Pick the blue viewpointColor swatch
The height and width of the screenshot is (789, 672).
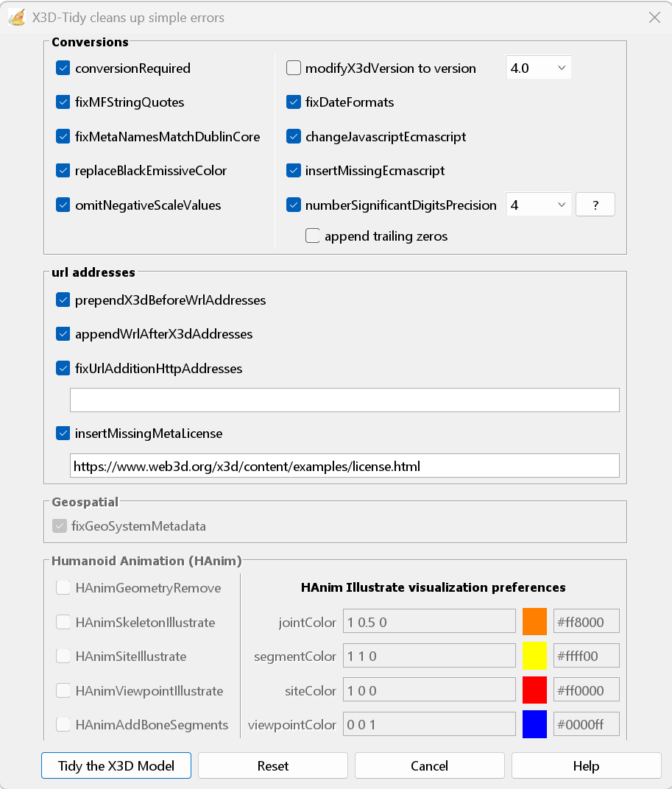[x=534, y=724]
